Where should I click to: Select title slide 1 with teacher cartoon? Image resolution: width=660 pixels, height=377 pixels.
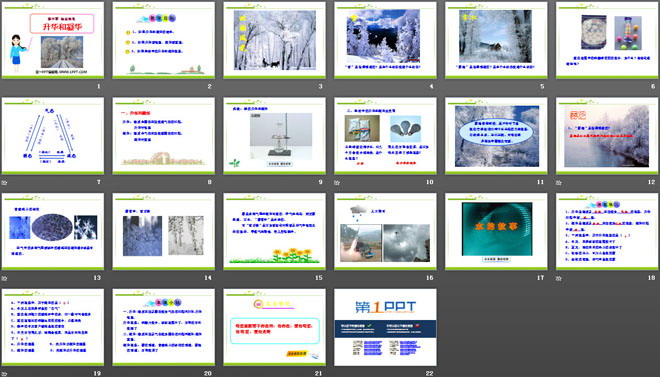(53, 40)
